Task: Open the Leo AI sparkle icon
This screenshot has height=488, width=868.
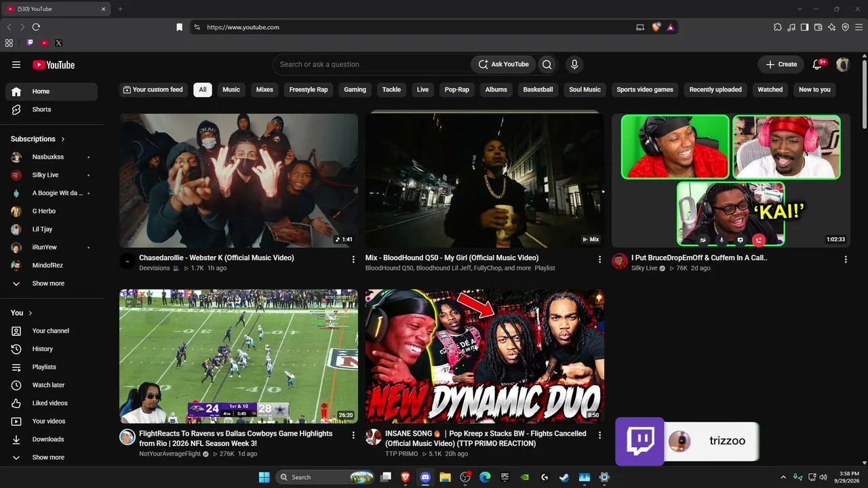Action: point(831,27)
